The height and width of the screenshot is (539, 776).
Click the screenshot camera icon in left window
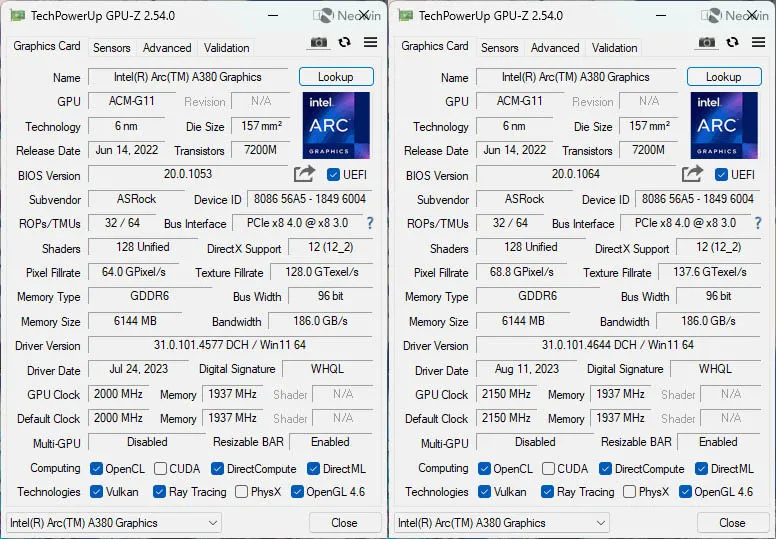319,43
